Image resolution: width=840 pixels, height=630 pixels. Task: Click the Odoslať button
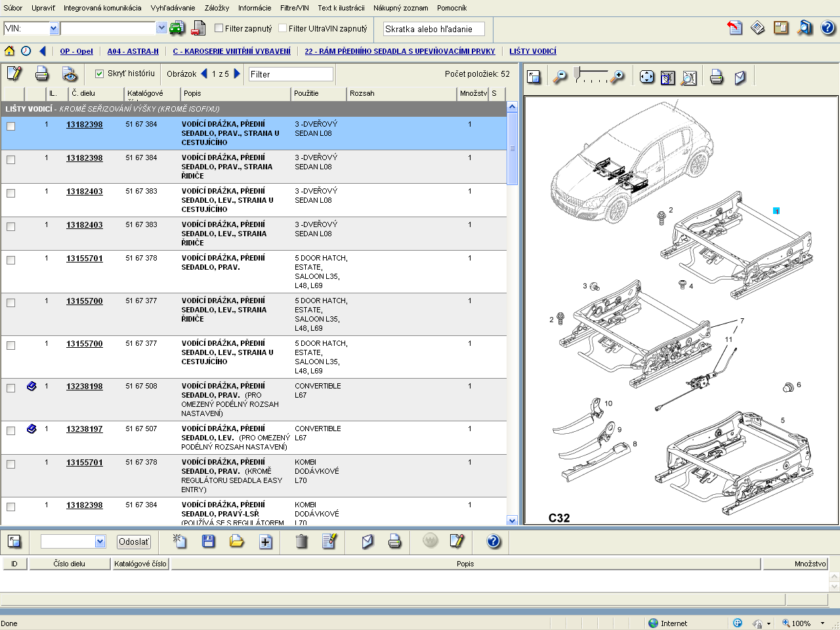click(x=134, y=541)
